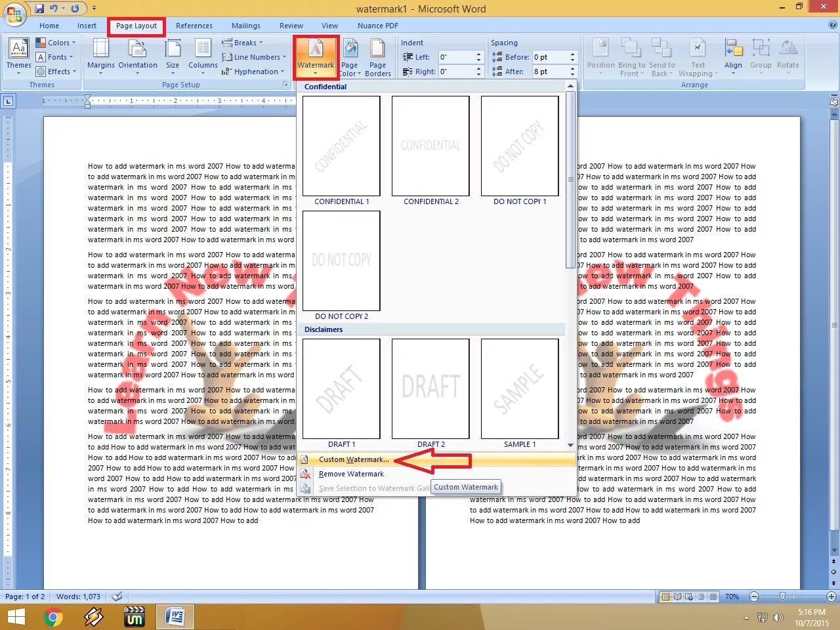Click the Watermark button
The width and height of the screenshot is (840, 630).
click(x=316, y=56)
